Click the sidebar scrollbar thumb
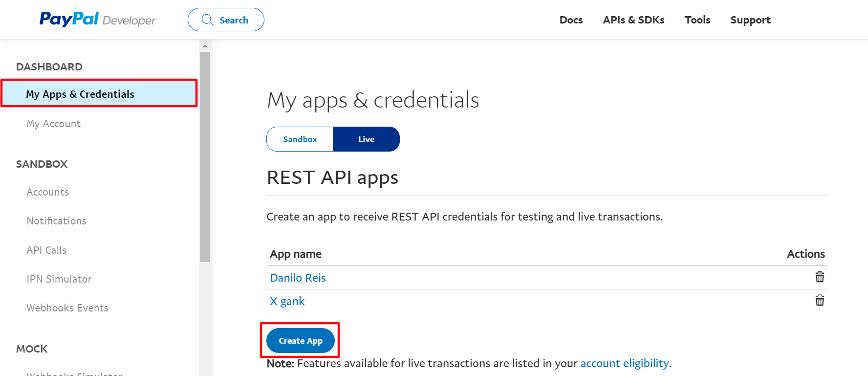868x376 pixels. pos(205,156)
